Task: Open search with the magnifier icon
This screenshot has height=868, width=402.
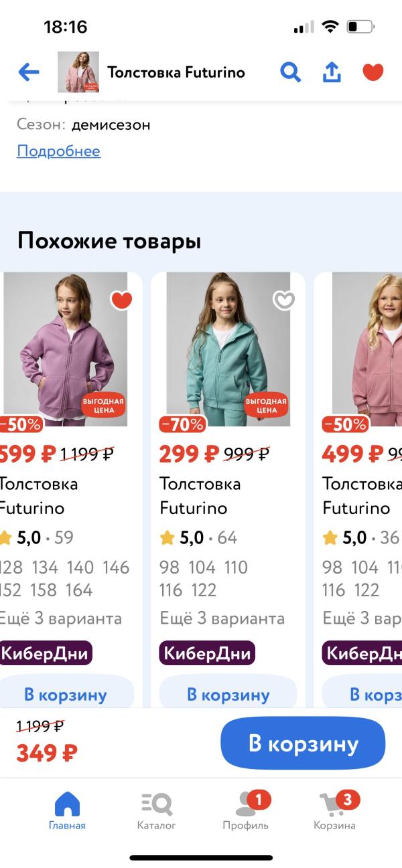Action: click(x=290, y=72)
